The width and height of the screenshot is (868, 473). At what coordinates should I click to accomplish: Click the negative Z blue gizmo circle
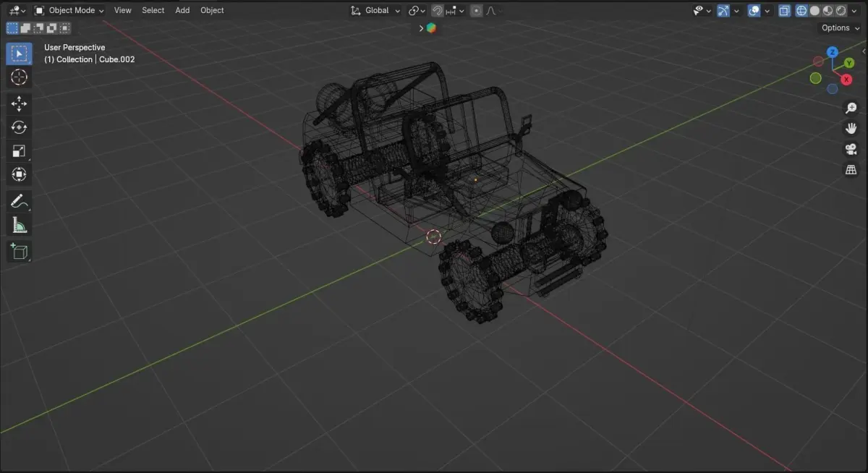833,89
